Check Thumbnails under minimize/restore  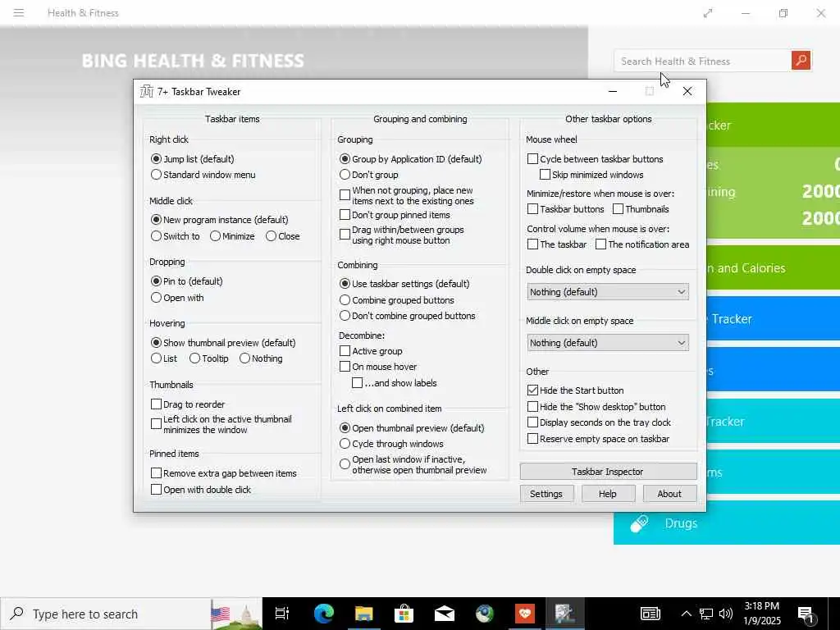click(641, 209)
